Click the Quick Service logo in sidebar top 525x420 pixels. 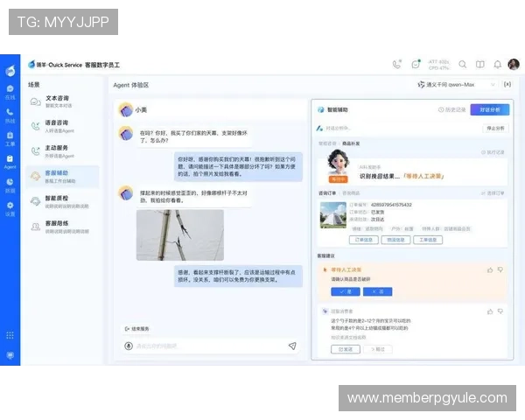point(10,70)
